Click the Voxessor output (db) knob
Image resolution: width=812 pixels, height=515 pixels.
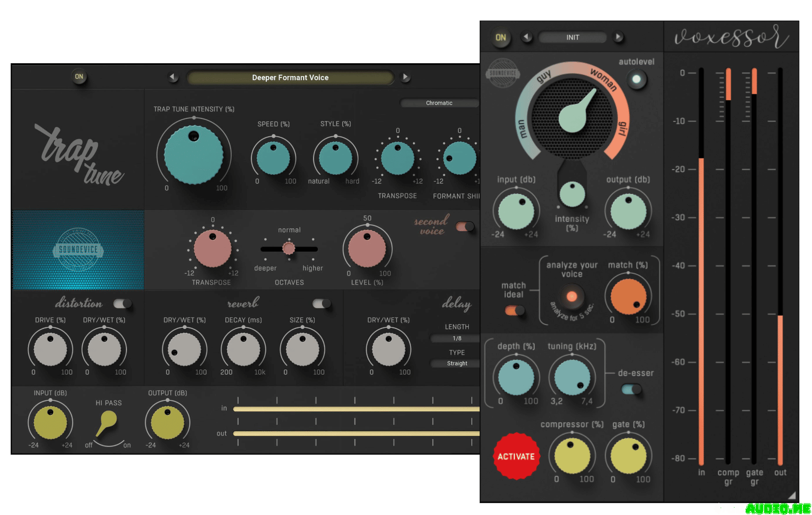coord(629,212)
